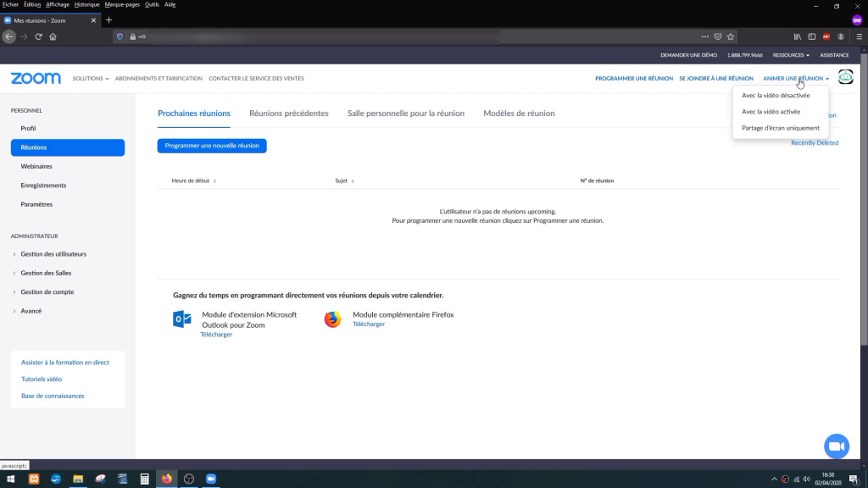Image resolution: width=868 pixels, height=488 pixels.
Task: Click the page vertical scrollbar
Action: tap(864, 199)
